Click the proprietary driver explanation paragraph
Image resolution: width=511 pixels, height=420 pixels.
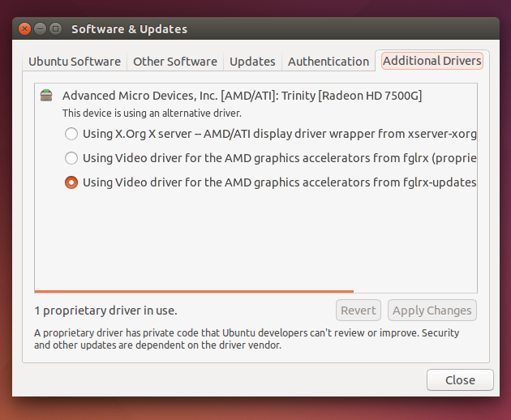(x=247, y=339)
